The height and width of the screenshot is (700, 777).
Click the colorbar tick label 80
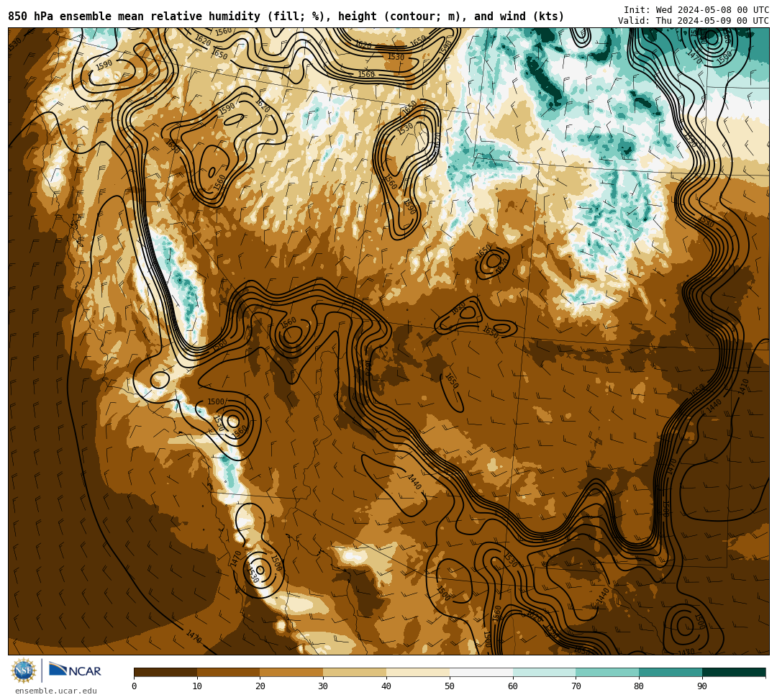pyautogui.click(x=639, y=686)
